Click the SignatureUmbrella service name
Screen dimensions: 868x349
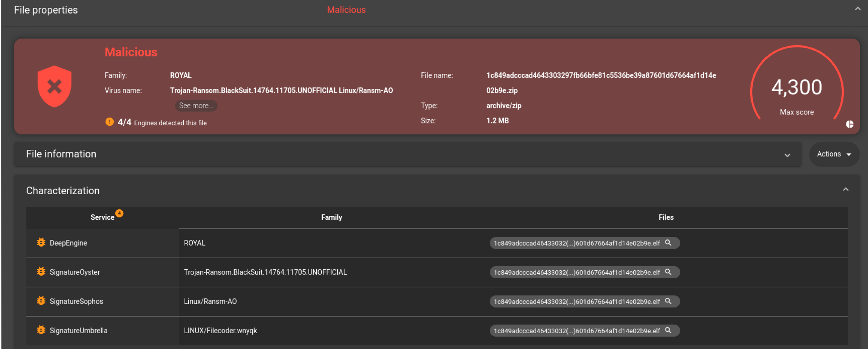click(x=79, y=330)
